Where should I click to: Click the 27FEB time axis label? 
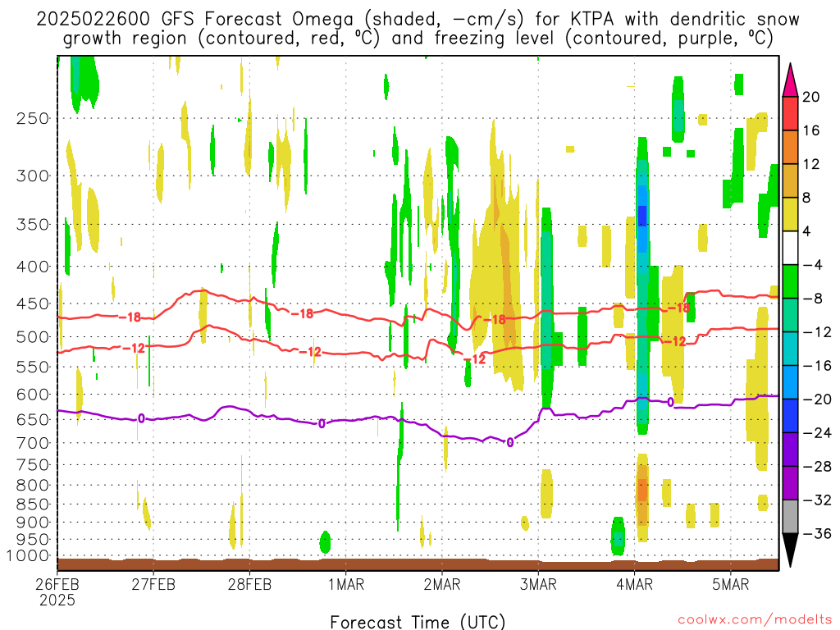(153, 584)
